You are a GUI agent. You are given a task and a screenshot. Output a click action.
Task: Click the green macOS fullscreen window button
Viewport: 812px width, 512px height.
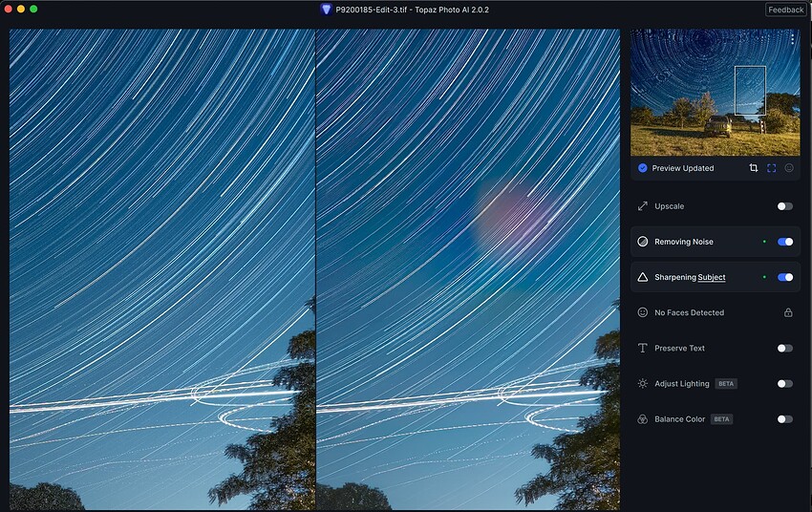point(33,9)
